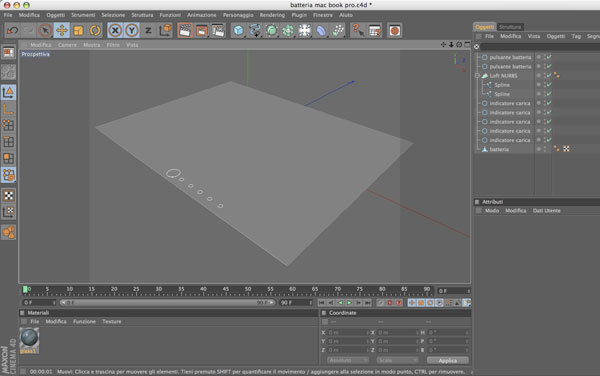Activate the Scale tool
This screenshot has width=600, height=376.
click(x=78, y=30)
